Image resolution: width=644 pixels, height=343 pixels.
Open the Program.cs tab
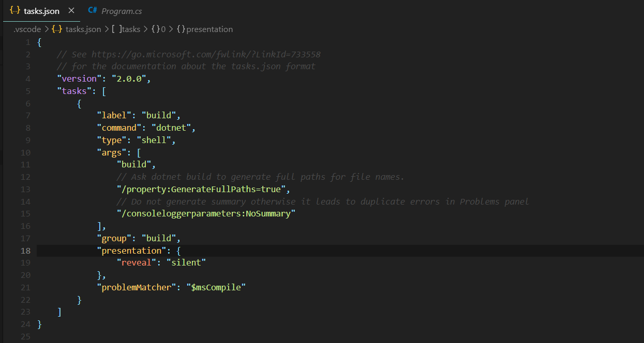click(x=121, y=11)
